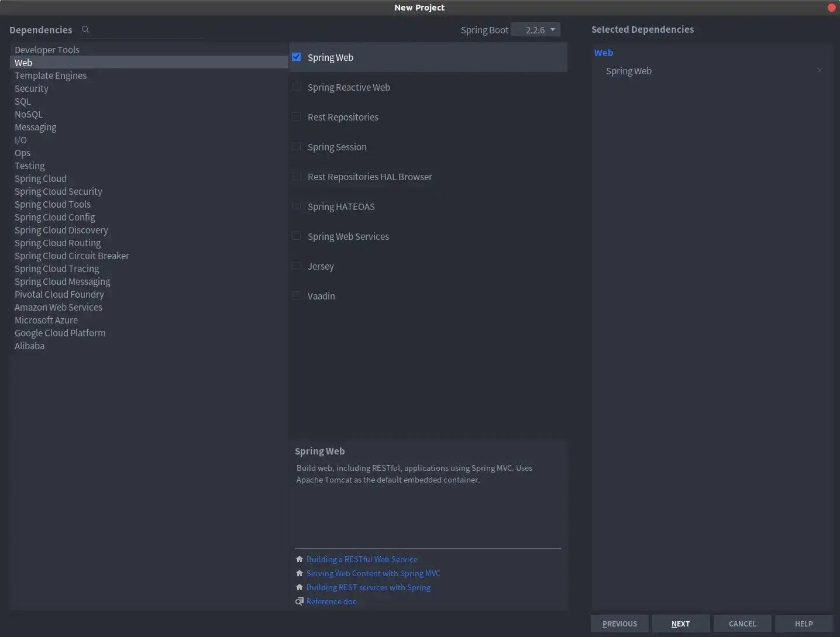Open the Spring Boot version dropdown
840x637 pixels.
535,30
